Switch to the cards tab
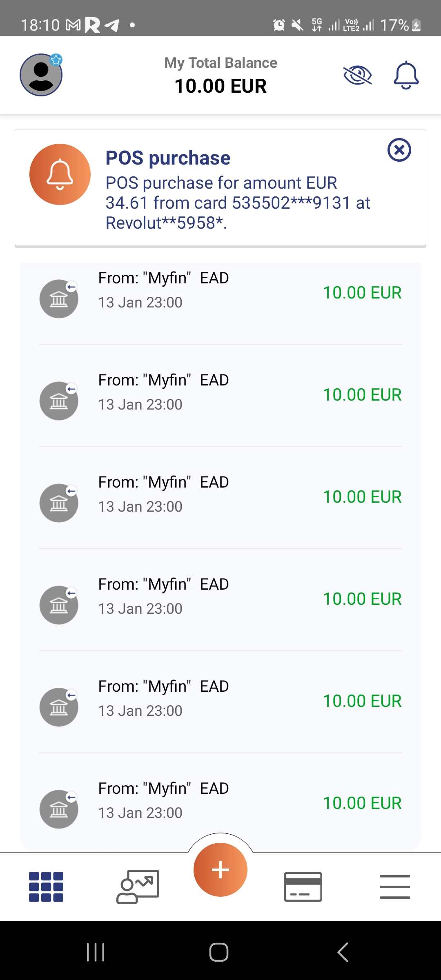 tap(303, 886)
